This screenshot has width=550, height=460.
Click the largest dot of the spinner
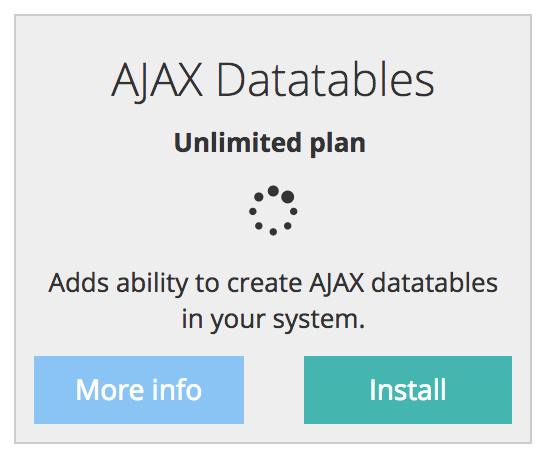click(x=288, y=197)
